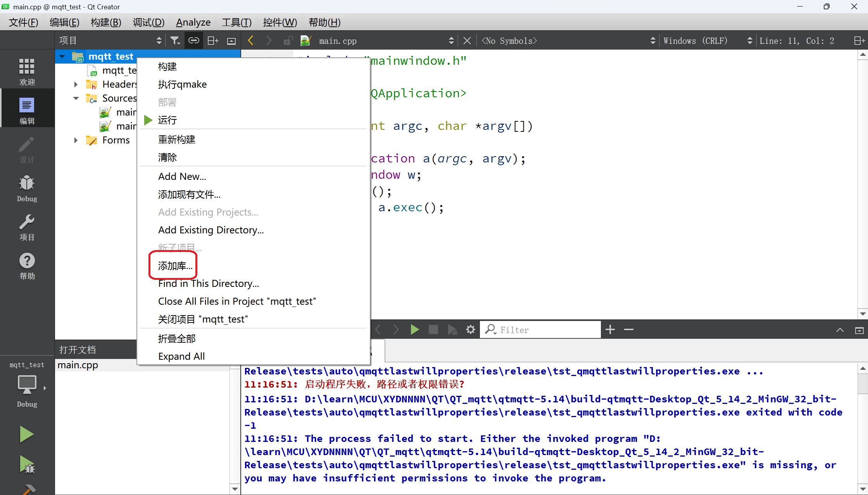Click the Filter field in output pane
The height and width of the screenshot is (495, 868).
(x=540, y=330)
